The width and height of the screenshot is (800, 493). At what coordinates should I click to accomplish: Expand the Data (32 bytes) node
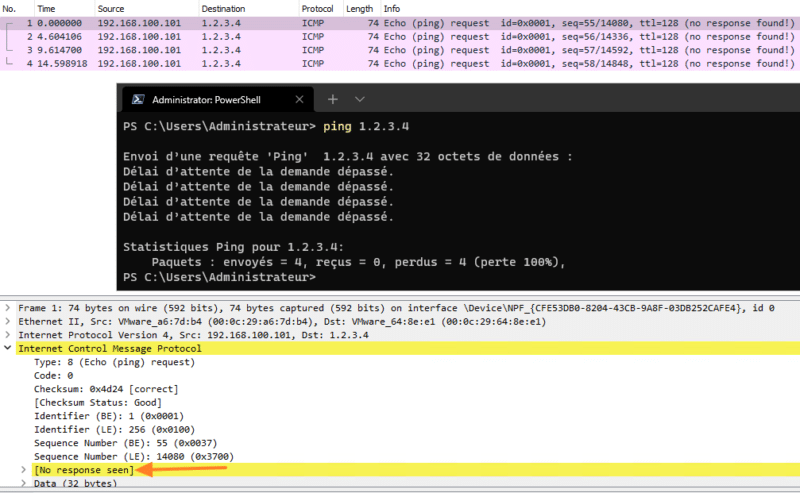tap(25, 483)
